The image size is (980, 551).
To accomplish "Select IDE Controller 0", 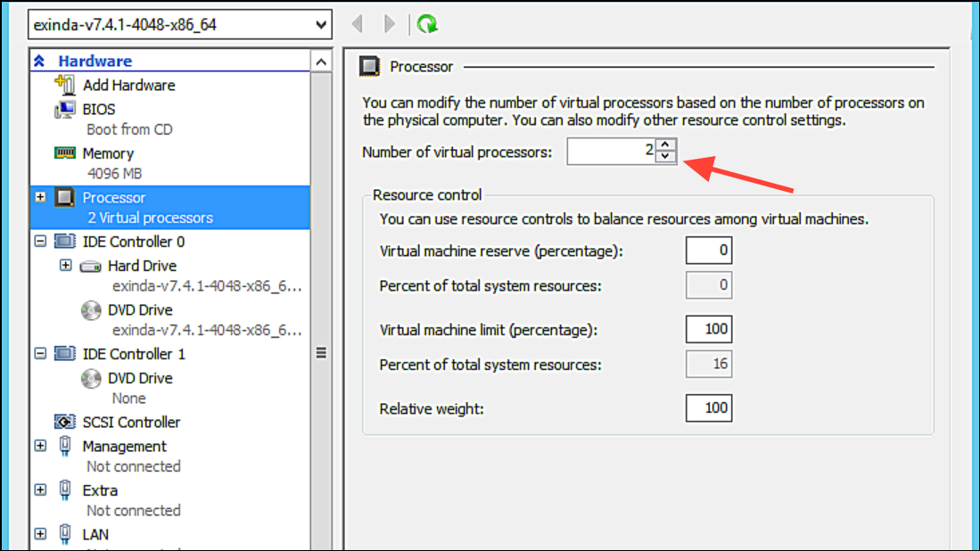I will (134, 242).
